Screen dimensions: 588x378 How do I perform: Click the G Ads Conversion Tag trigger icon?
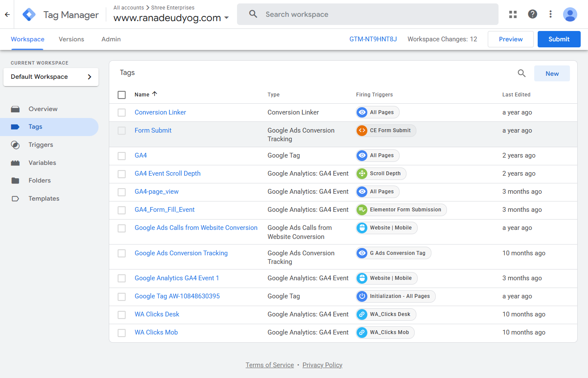point(362,253)
